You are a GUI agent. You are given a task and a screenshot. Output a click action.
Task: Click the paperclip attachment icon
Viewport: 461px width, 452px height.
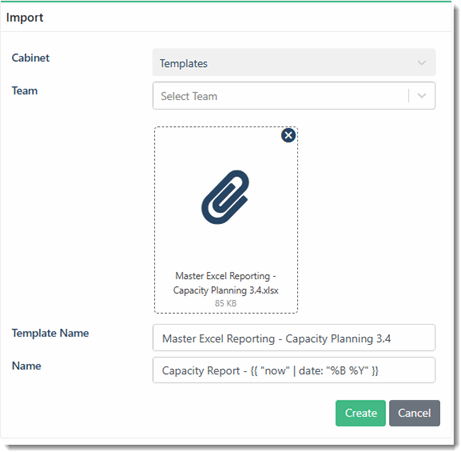225,197
